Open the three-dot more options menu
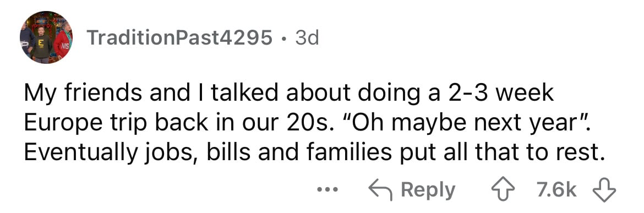The image size is (644, 213). click(x=328, y=190)
